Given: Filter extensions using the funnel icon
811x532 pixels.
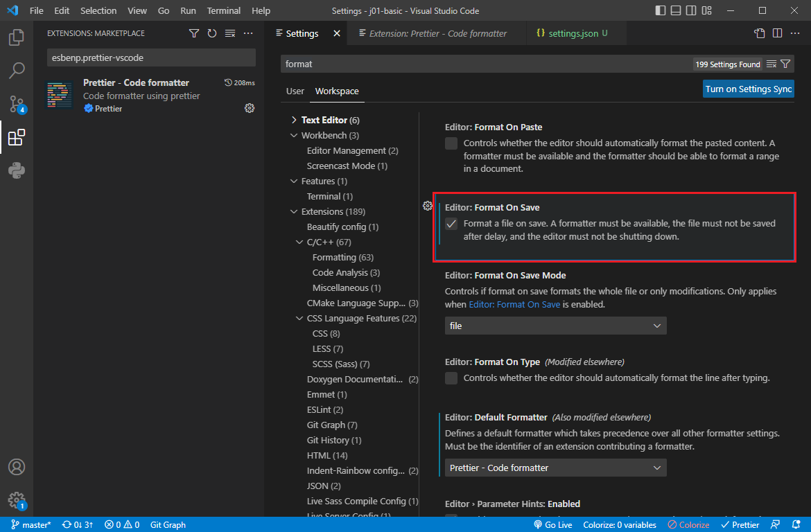Looking at the screenshot, I should coord(194,33).
